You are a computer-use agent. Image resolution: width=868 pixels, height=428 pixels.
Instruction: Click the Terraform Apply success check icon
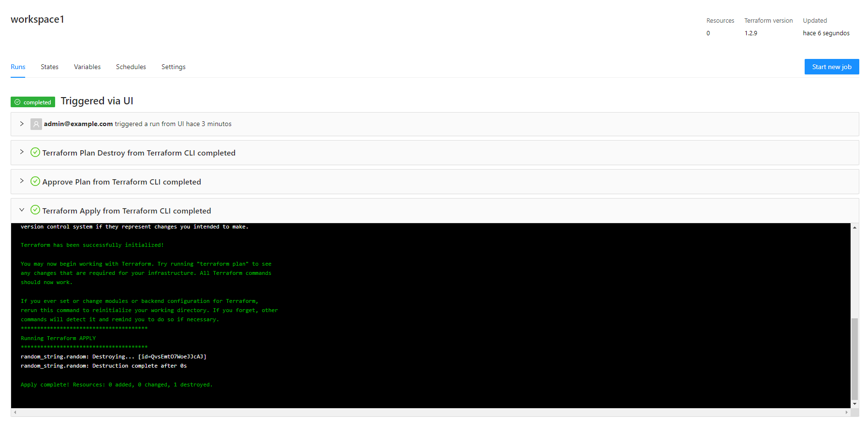pyautogui.click(x=35, y=210)
